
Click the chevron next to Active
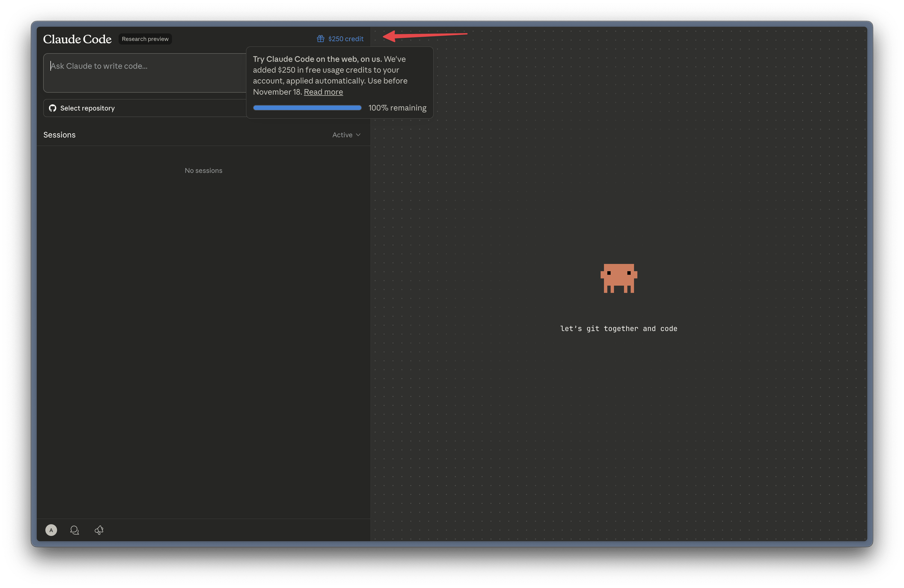point(358,135)
